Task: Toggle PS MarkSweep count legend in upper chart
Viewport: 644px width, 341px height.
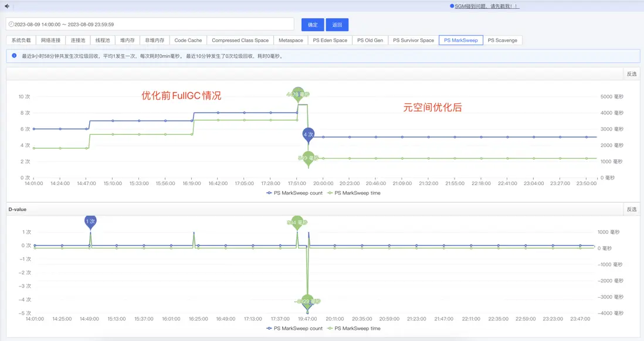Action: 294,193
